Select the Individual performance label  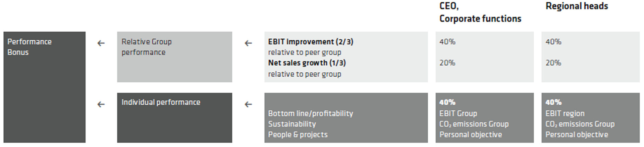[161, 102]
